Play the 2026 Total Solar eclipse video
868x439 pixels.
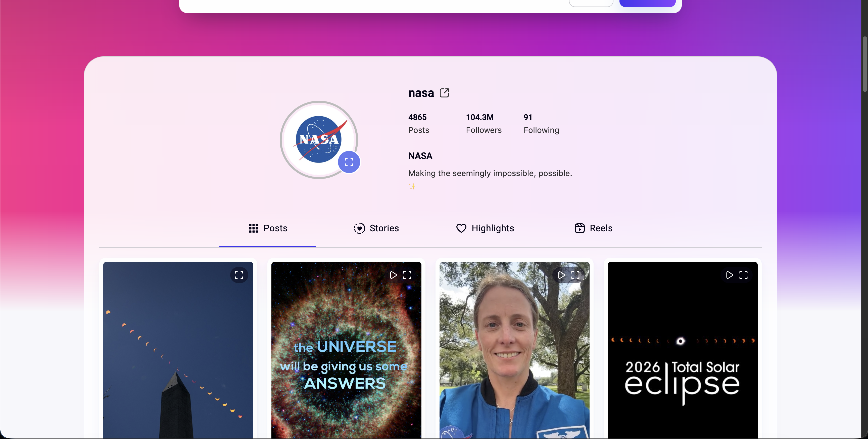click(729, 275)
